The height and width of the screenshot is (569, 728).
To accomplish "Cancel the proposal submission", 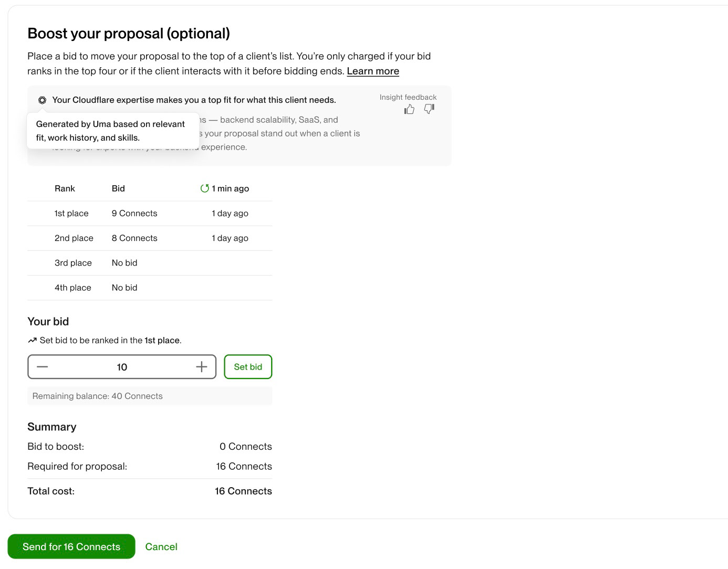I will [161, 546].
